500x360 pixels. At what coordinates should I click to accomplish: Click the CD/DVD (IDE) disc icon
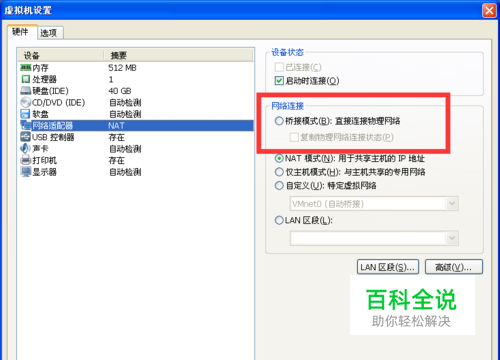26,102
